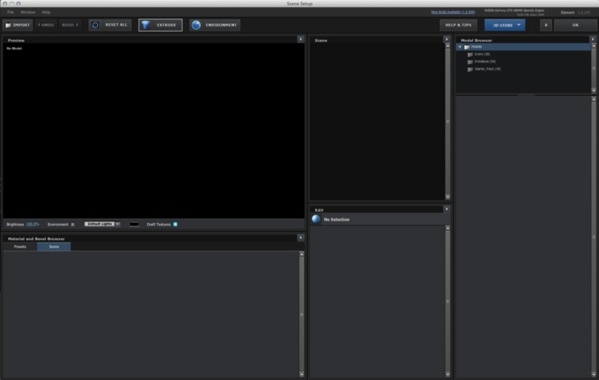Open the File menu
599x380 pixels.
point(10,12)
